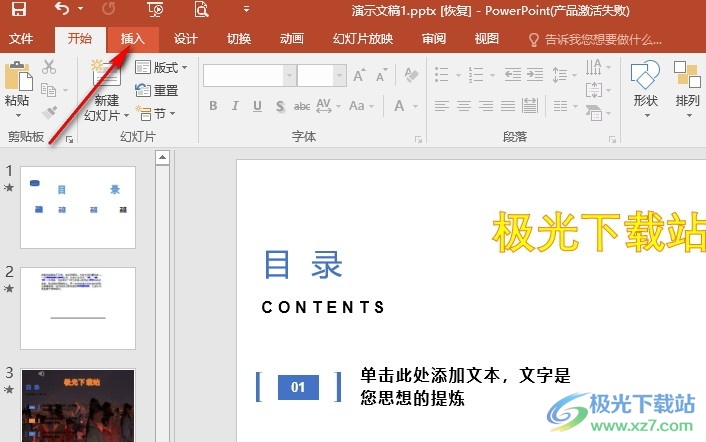Screen dimensions: 706x442
Task: Open the 文件 tab
Action: click(21, 39)
